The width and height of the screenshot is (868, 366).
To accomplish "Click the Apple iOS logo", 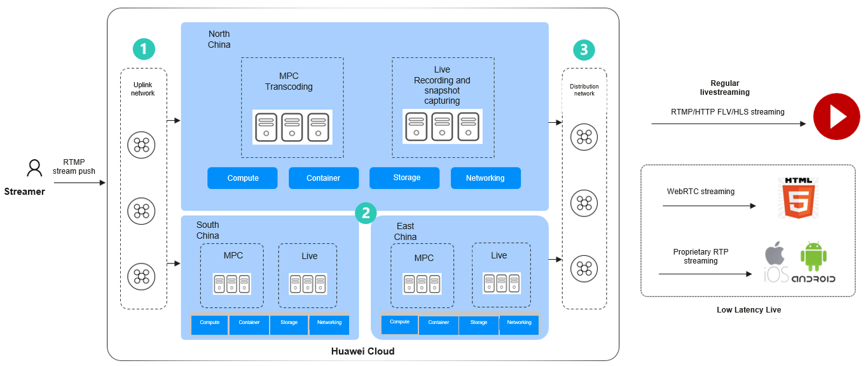I will [776, 263].
